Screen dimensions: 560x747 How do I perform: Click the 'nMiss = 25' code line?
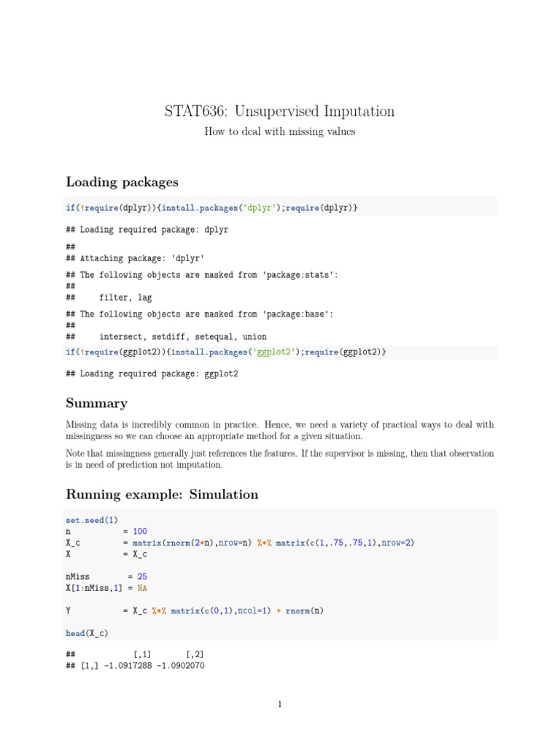tap(106, 576)
